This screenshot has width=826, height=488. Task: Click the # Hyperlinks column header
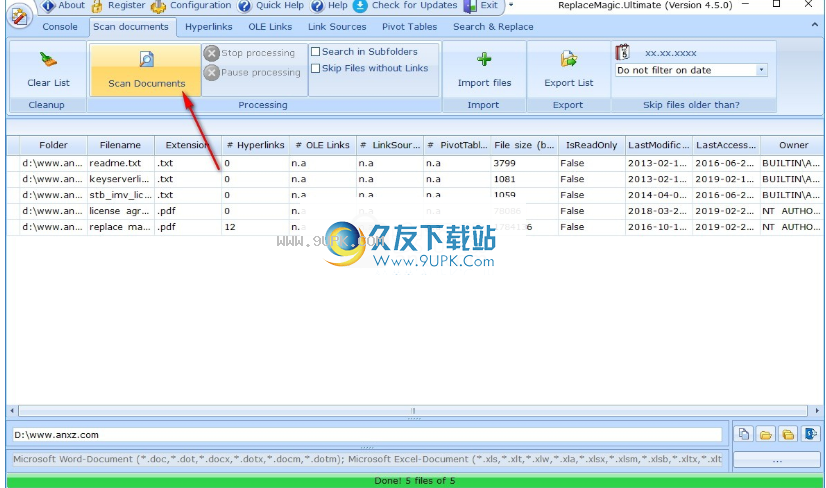tap(255, 145)
